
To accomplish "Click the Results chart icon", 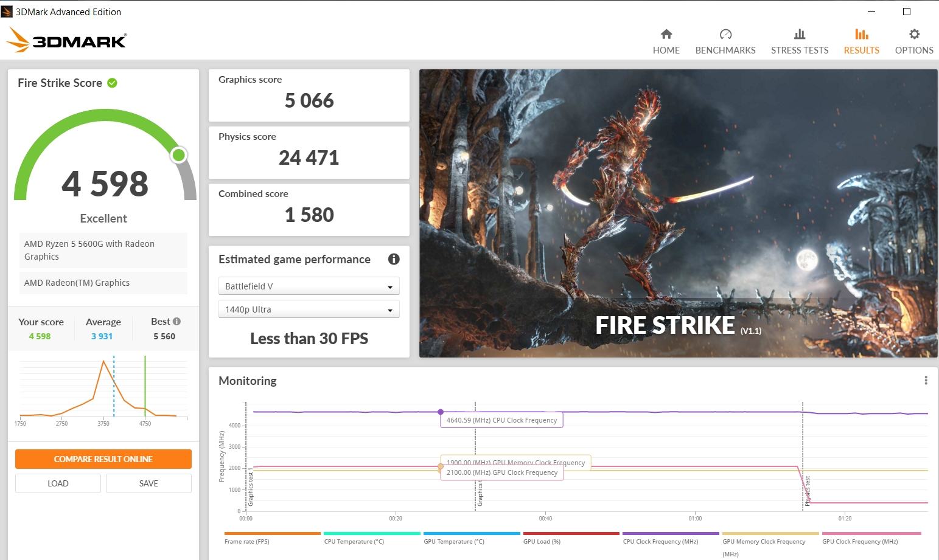I will tap(862, 34).
